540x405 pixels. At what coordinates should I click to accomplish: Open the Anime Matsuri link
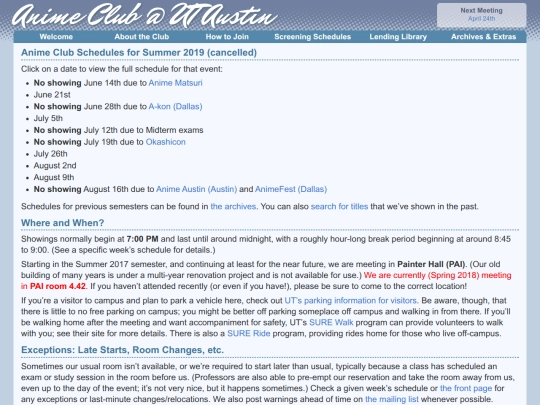point(175,83)
